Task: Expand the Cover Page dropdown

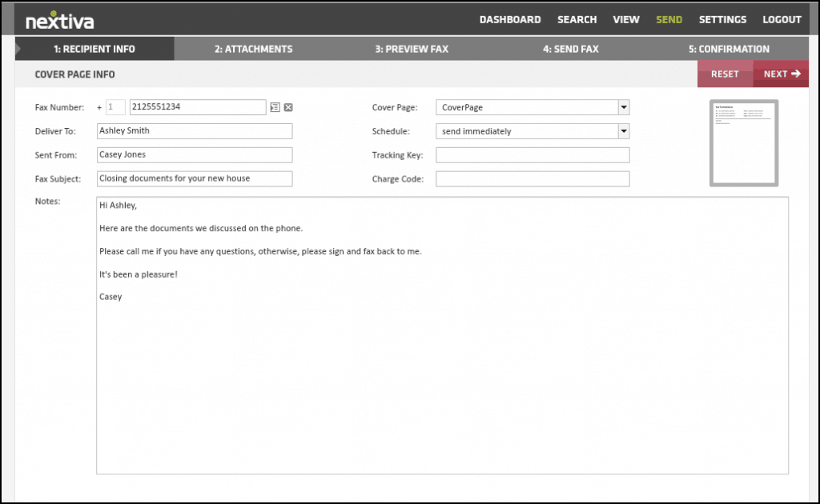Action: [x=624, y=107]
